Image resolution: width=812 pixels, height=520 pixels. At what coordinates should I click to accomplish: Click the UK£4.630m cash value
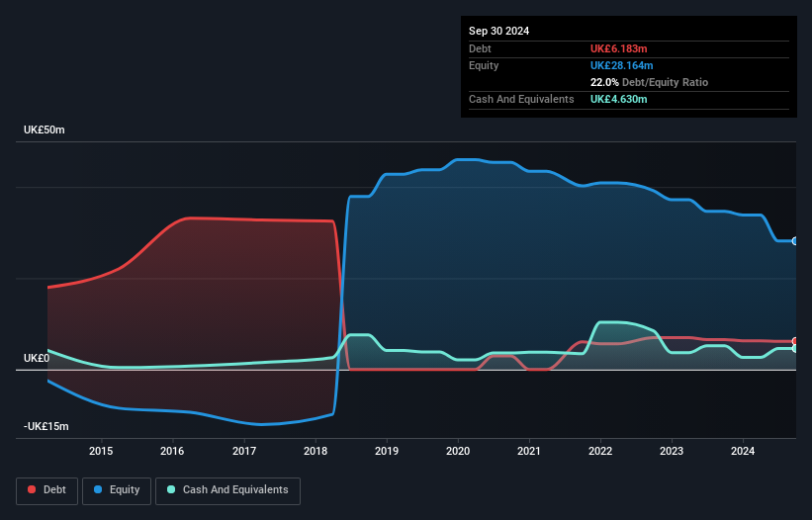pos(619,99)
